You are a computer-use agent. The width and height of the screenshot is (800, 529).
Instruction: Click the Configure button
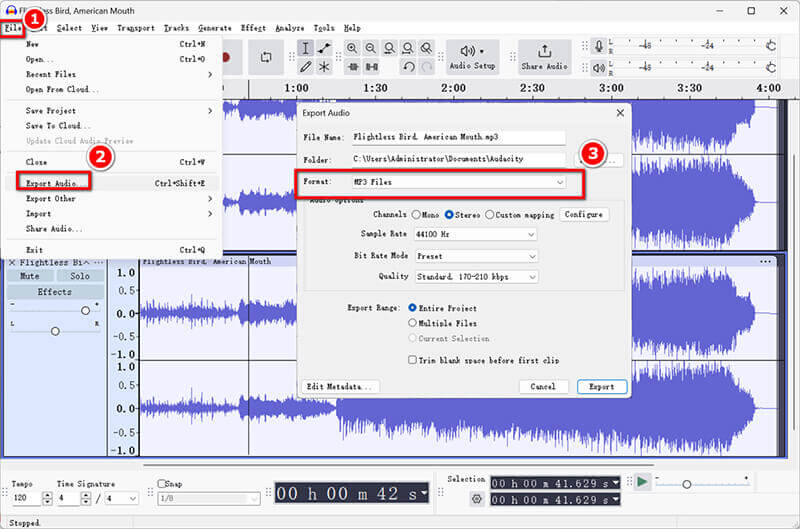pyautogui.click(x=584, y=215)
